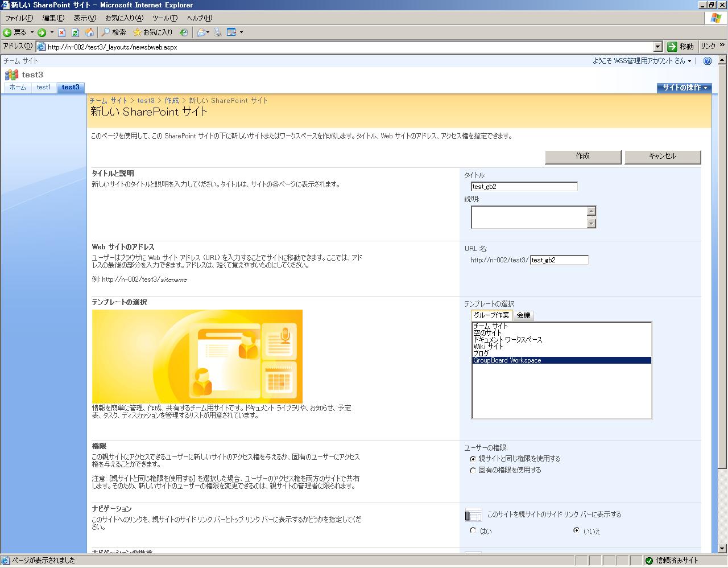Click the Home icon in toolbar
Viewport: 728px width, 568px height.
click(89, 32)
